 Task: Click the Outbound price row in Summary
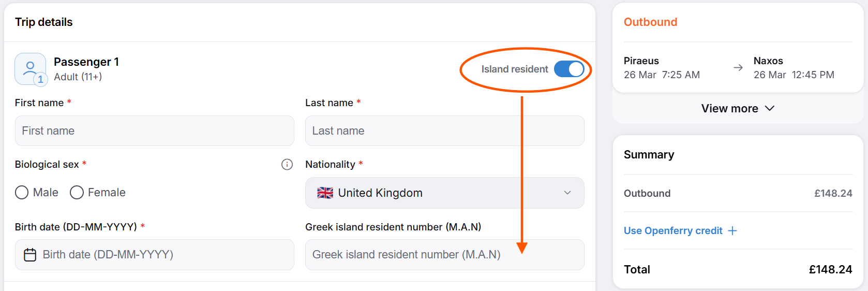(738, 194)
